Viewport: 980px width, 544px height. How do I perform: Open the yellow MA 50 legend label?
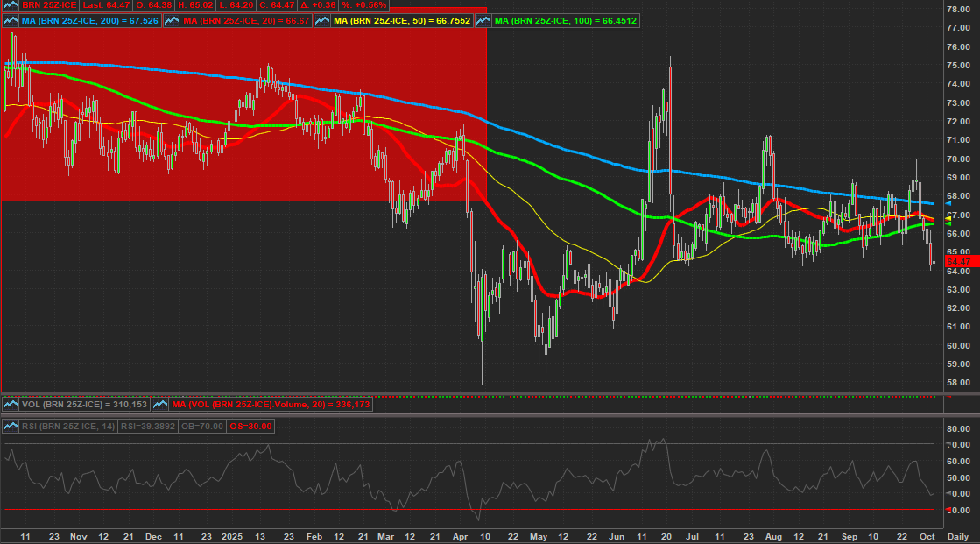[x=404, y=19]
